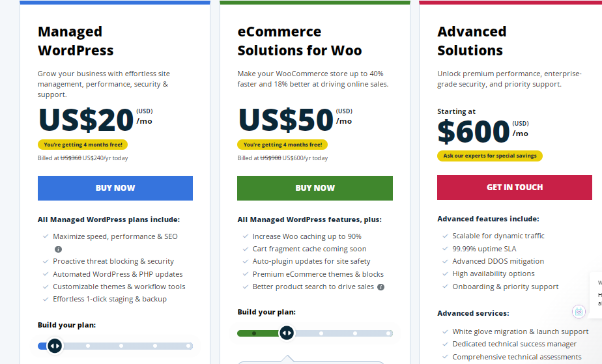Click the Advanced Solutions heading

tap(472, 41)
